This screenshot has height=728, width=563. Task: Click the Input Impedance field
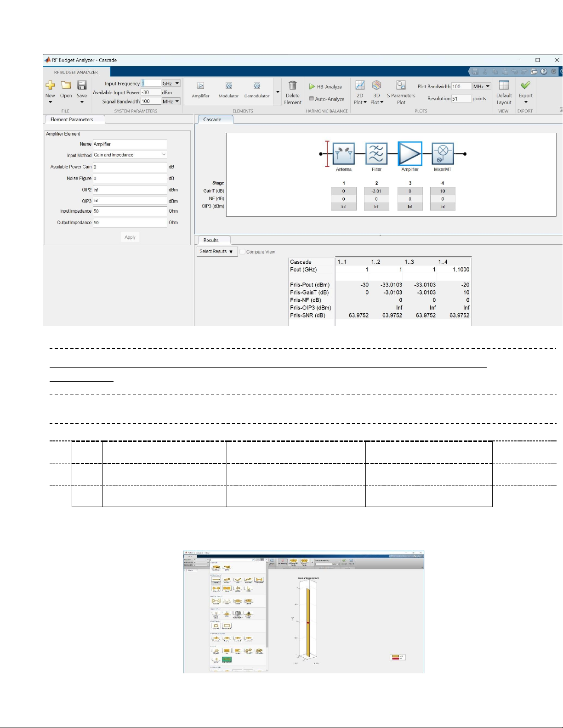click(130, 211)
